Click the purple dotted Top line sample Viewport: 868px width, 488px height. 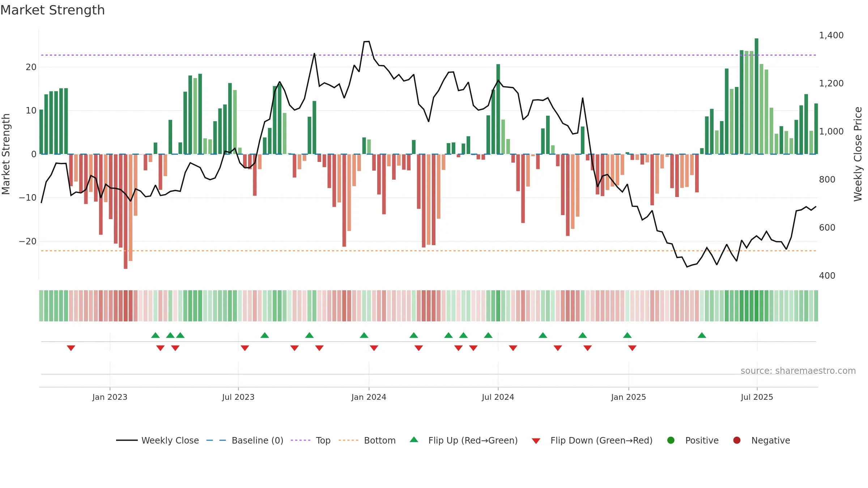[301, 440]
